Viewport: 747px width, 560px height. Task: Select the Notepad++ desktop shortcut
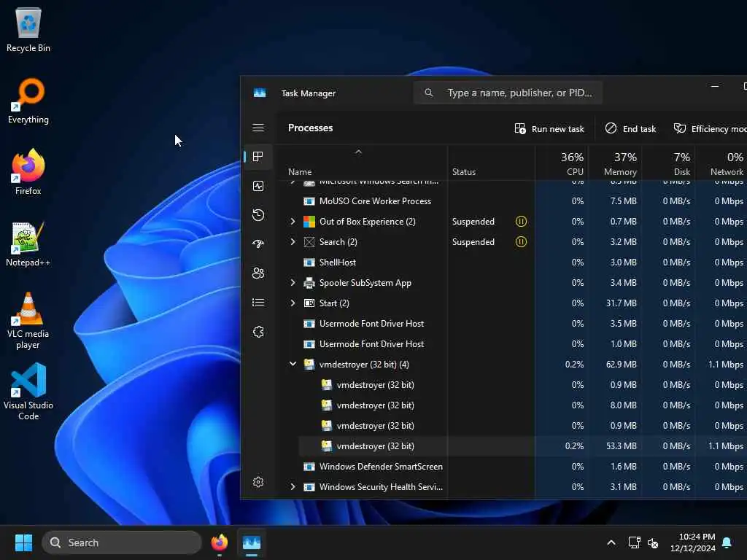point(28,244)
